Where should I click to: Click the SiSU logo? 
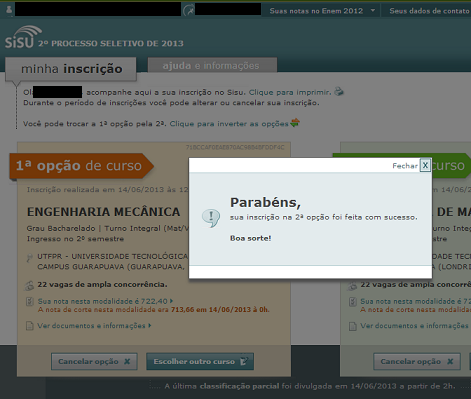(23, 37)
